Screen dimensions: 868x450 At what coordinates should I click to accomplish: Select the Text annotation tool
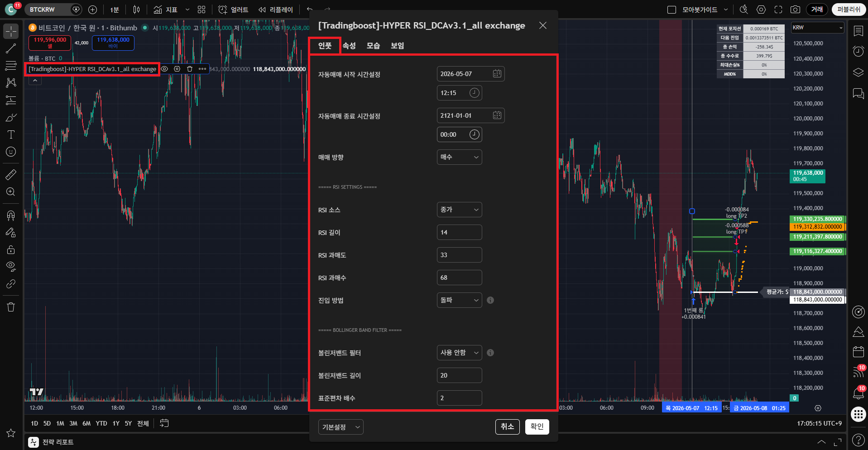(x=11, y=134)
